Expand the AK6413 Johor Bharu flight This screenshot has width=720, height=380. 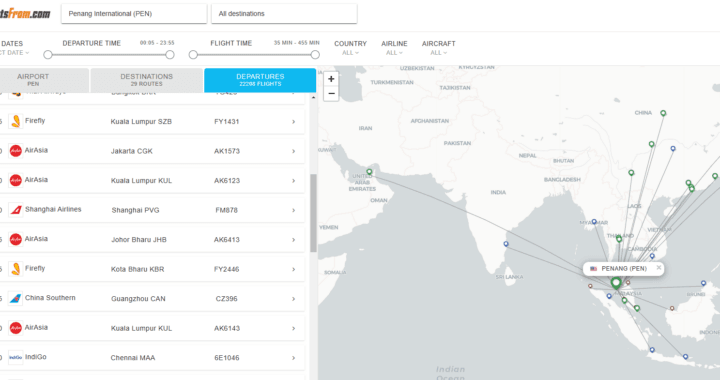click(x=293, y=240)
